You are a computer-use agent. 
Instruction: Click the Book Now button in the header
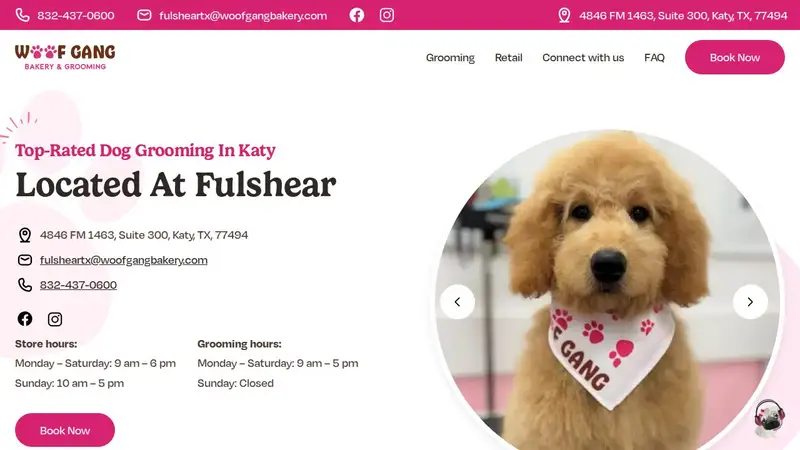coord(735,57)
